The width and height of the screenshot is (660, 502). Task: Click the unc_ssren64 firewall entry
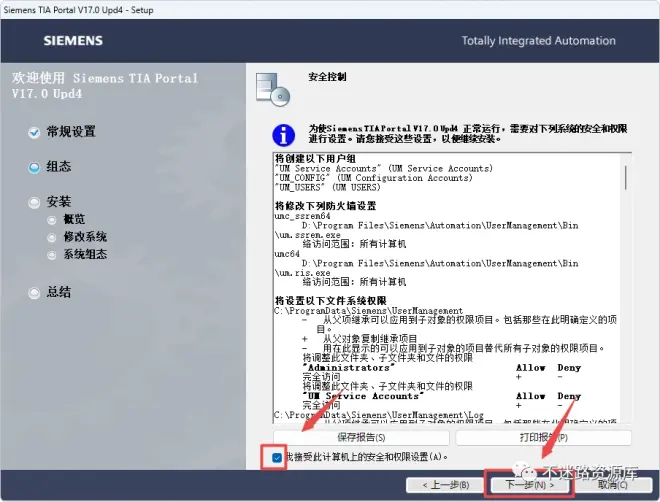tap(302, 216)
